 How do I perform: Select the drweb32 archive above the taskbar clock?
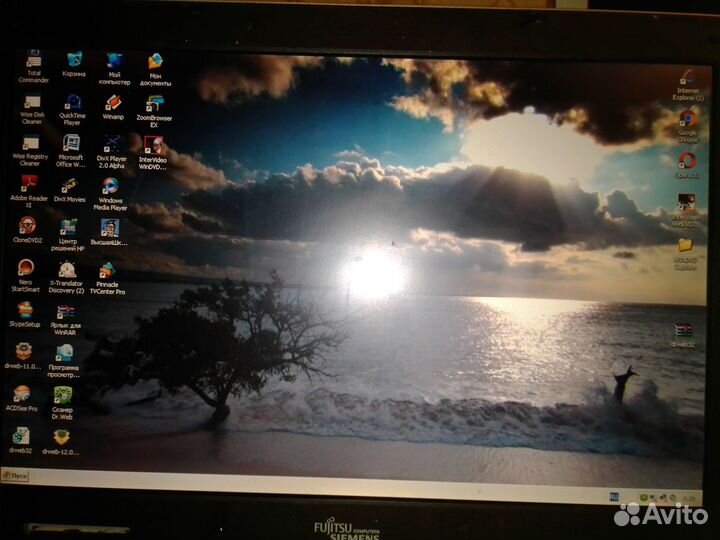(683, 335)
